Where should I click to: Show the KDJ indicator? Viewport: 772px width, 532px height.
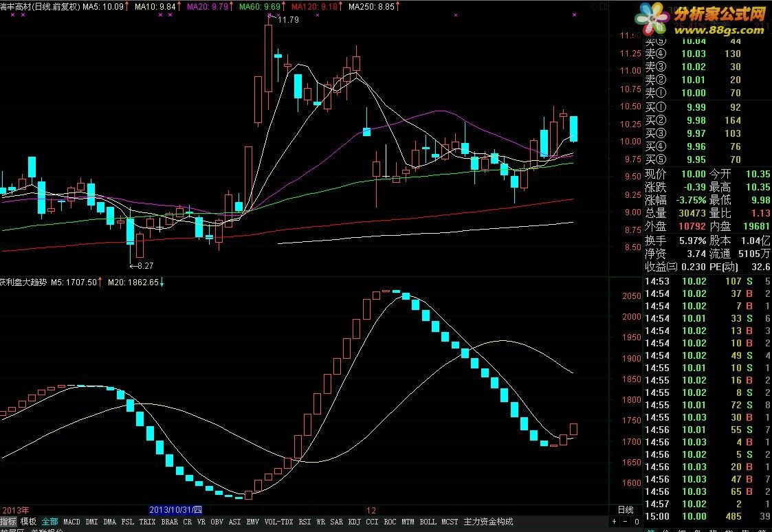354,522
